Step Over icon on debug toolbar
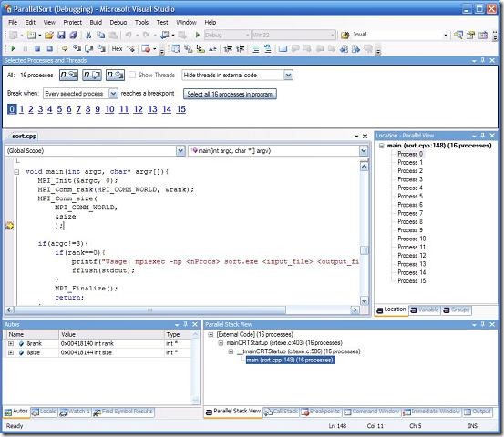Screen dimensions: 504x437 pos(89,49)
